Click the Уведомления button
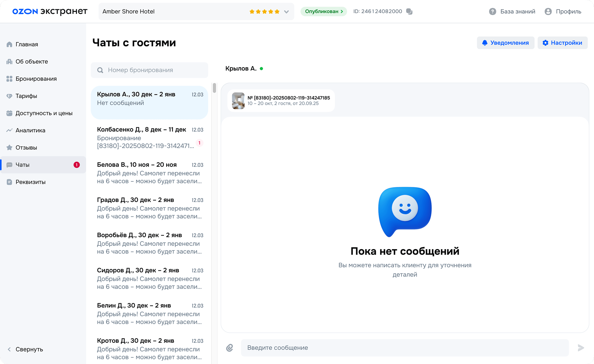The image size is (594, 364). coord(505,43)
